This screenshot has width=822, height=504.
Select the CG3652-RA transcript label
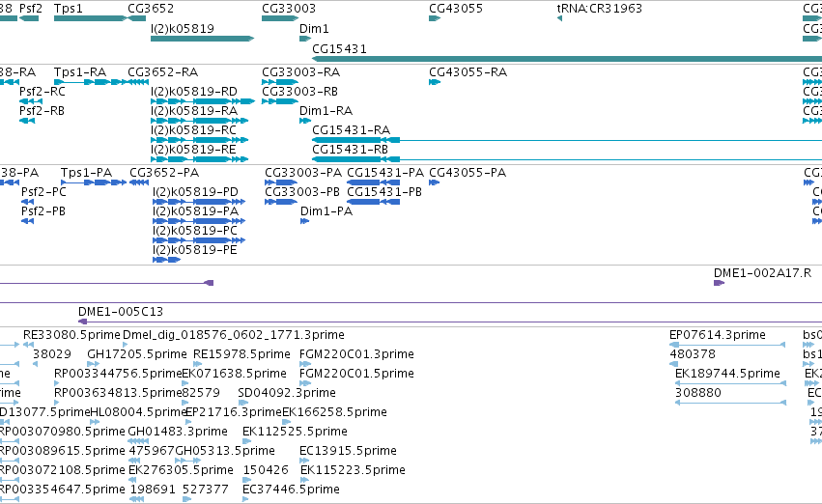coord(163,72)
